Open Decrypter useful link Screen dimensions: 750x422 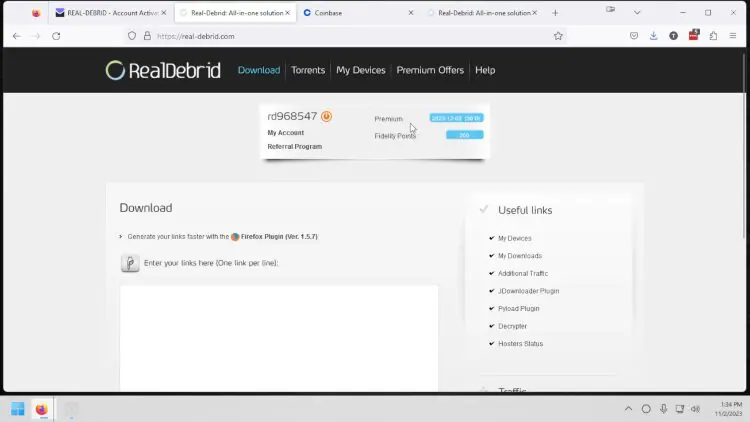click(x=512, y=326)
